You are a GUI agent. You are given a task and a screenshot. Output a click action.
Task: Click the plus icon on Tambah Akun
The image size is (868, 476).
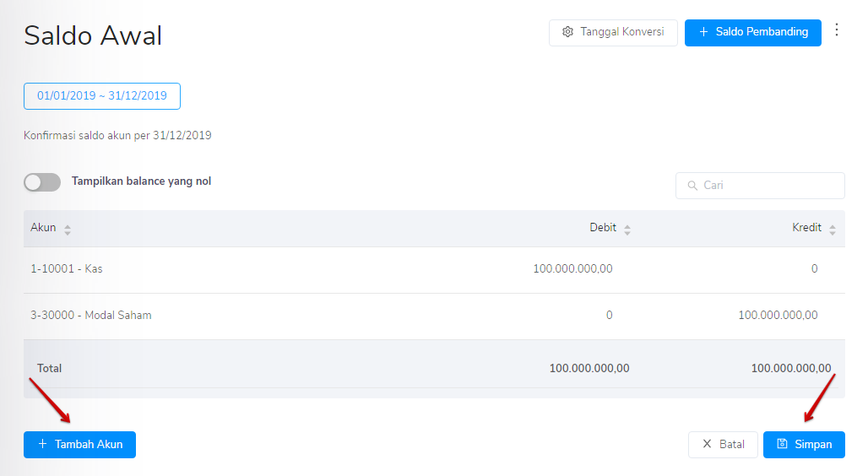pos(42,445)
